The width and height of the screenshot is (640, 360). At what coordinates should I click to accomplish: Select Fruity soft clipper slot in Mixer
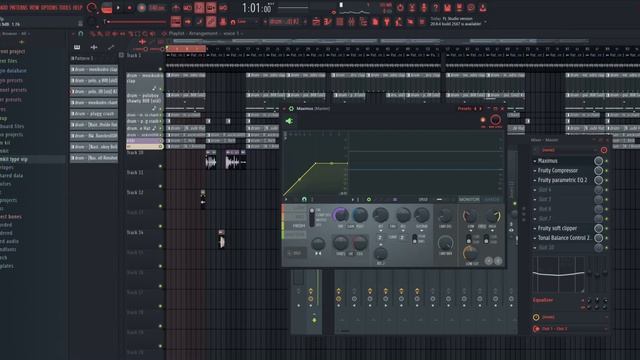tap(557, 228)
